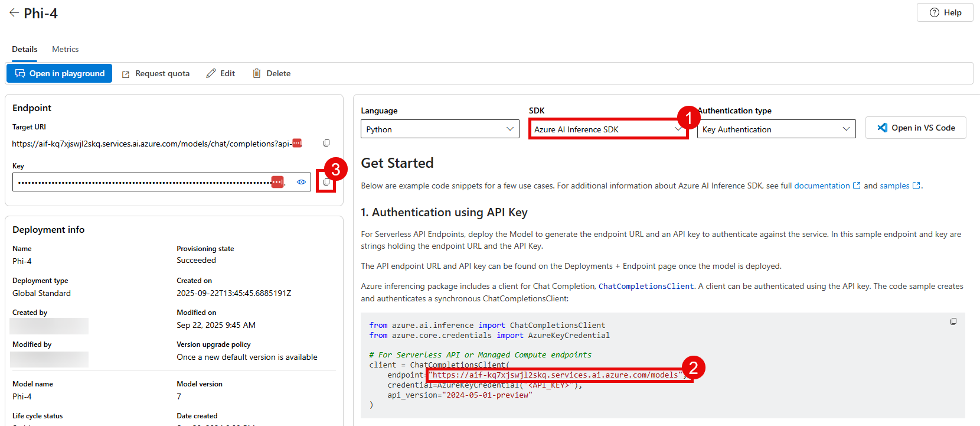The height and width of the screenshot is (426, 980).
Task: Click Open in VS Code button
Action: click(x=916, y=128)
